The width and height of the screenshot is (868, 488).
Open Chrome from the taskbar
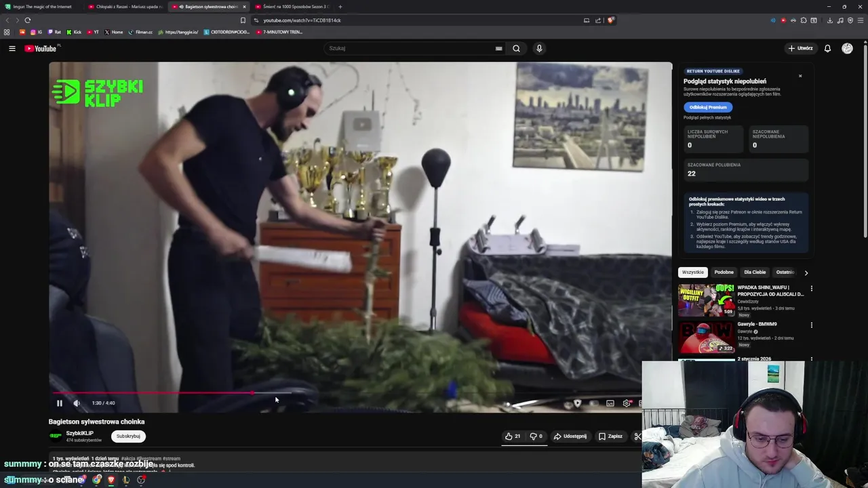(97, 480)
